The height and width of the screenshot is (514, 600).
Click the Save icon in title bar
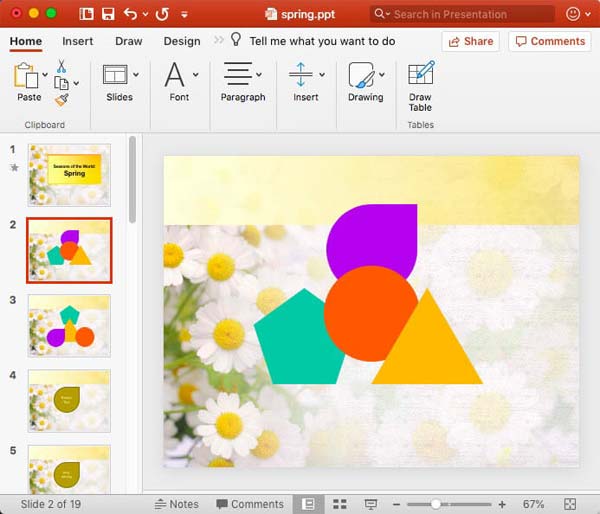pyautogui.click(x=108, y=15)
